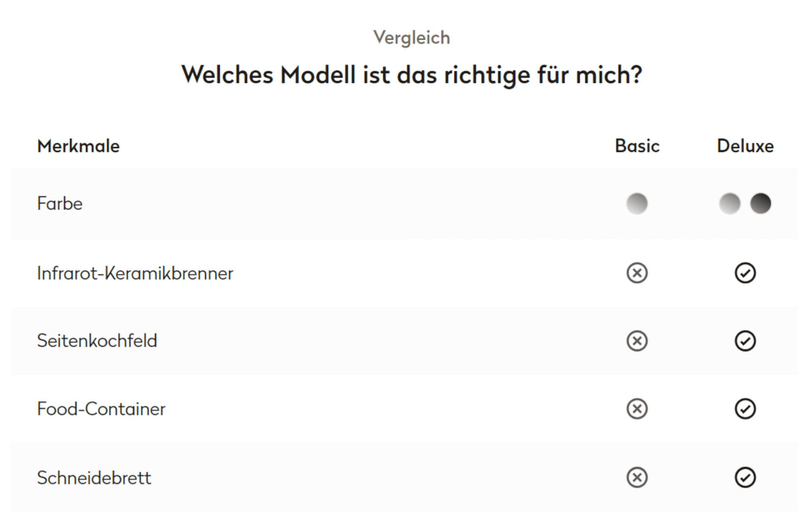Screen dimensions: 798x532
Task: Click the Deluxe checkmark for Infrarot-Keramikbrenner
Action: (745, 273)
